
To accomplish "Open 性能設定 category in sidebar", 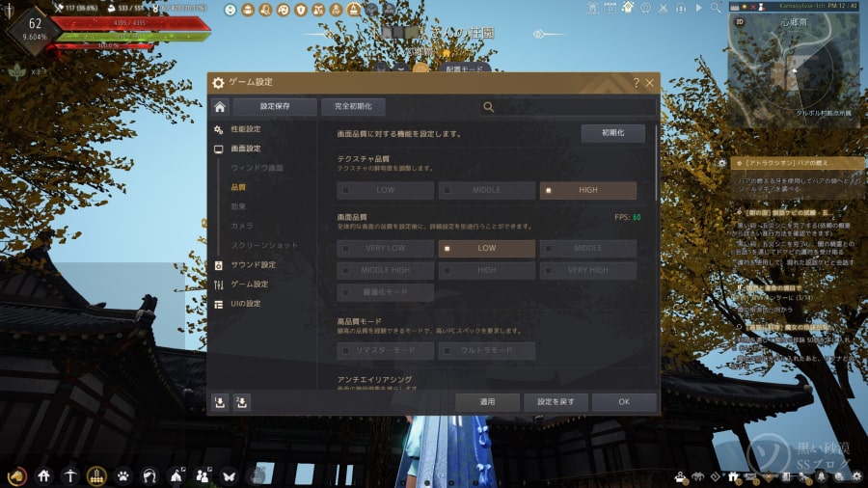I will [246, 129].
